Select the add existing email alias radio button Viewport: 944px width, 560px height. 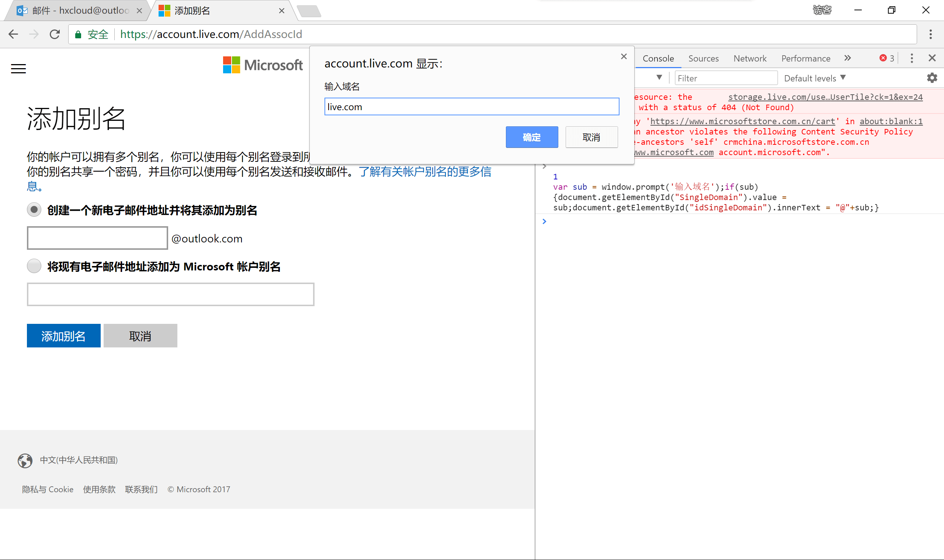pyautogui.click(x=34, y=266)
